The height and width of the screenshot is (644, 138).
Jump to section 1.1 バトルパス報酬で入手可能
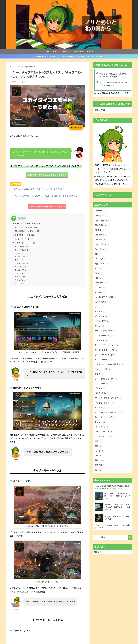click(26, 228)
